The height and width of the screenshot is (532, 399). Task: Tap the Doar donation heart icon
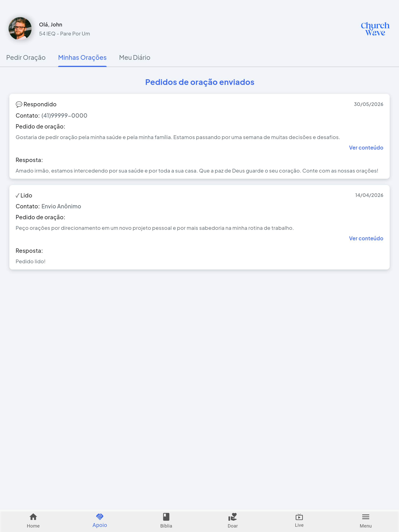click(x=233, y=517)
